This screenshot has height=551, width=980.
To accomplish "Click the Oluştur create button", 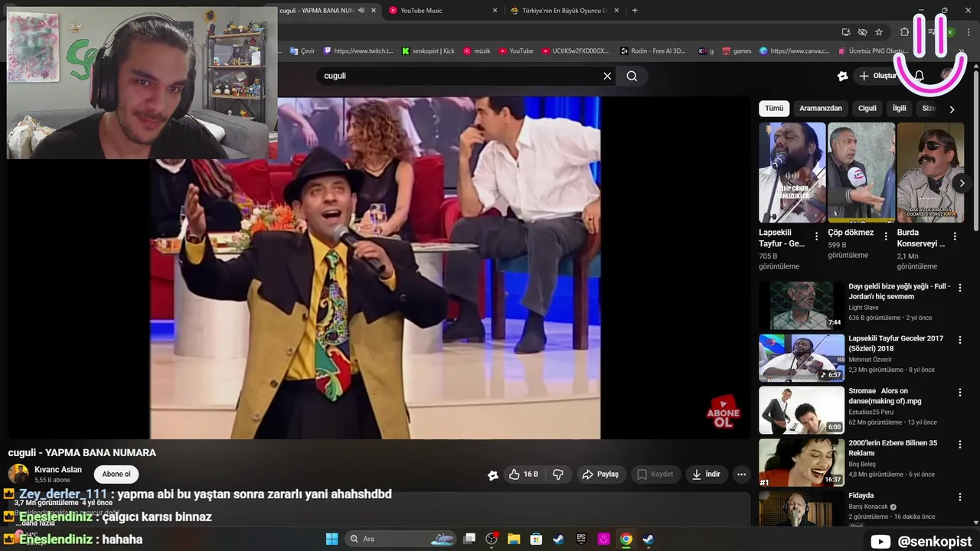I will click(x=878, y=76).
